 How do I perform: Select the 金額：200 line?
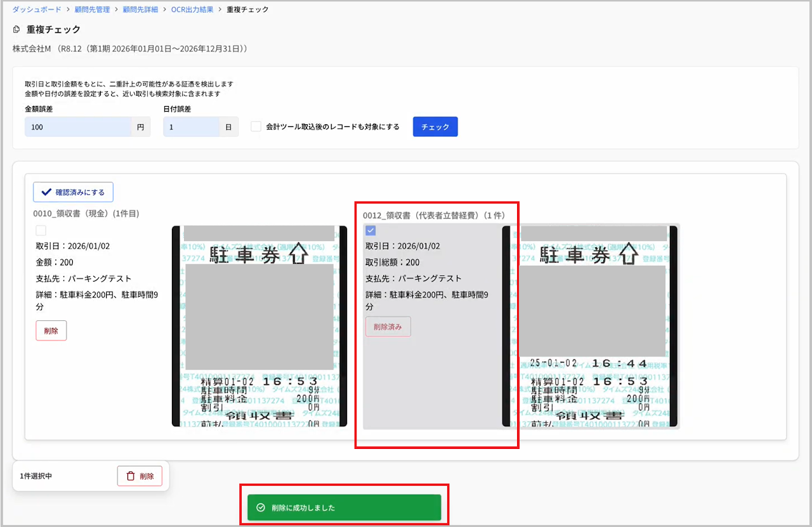55,262
